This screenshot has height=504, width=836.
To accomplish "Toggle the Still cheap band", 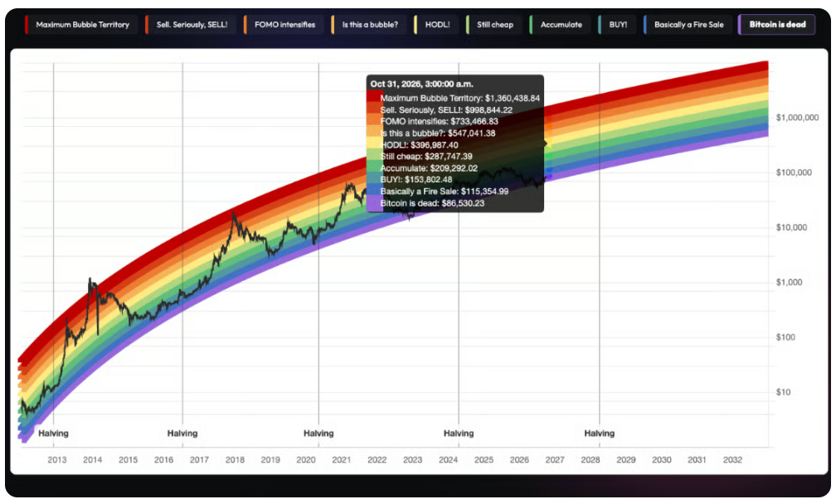I will tap(493, 25).
